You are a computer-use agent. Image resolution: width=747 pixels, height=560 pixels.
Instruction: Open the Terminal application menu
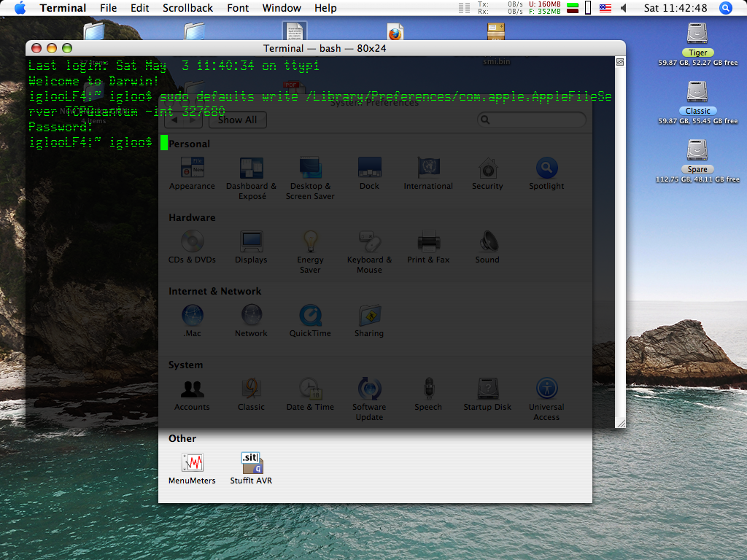coord(63,8)
